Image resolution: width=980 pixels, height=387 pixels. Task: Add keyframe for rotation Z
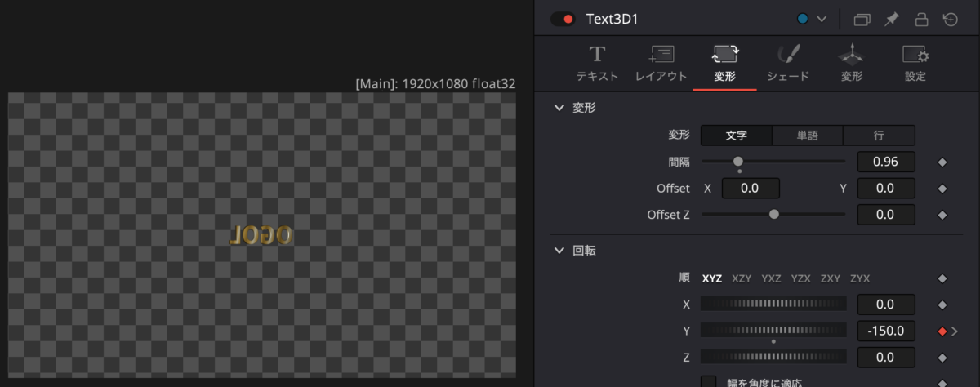(x=942, y=358)
